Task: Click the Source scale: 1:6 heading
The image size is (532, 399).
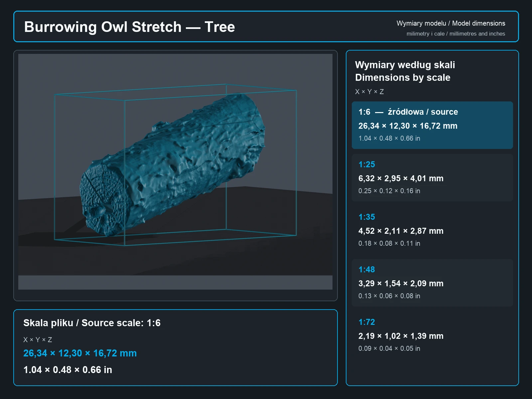Action: pos(92,323)
